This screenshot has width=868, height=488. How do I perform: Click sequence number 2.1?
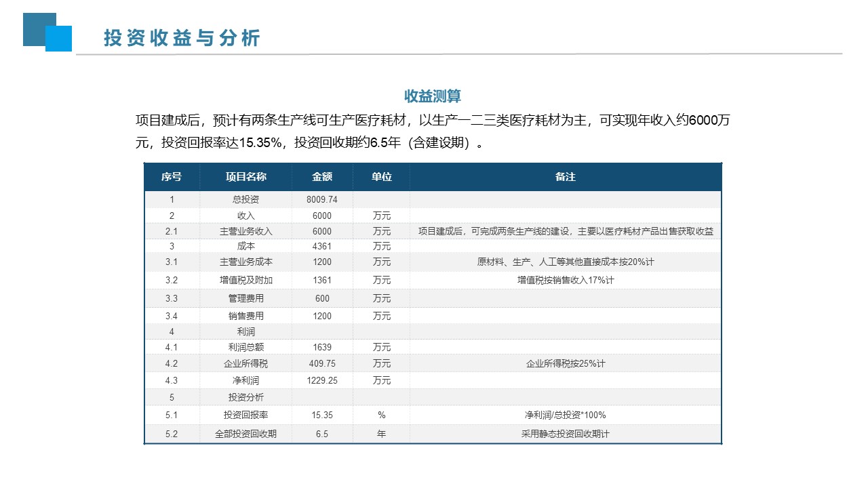[x=172, y=231]
